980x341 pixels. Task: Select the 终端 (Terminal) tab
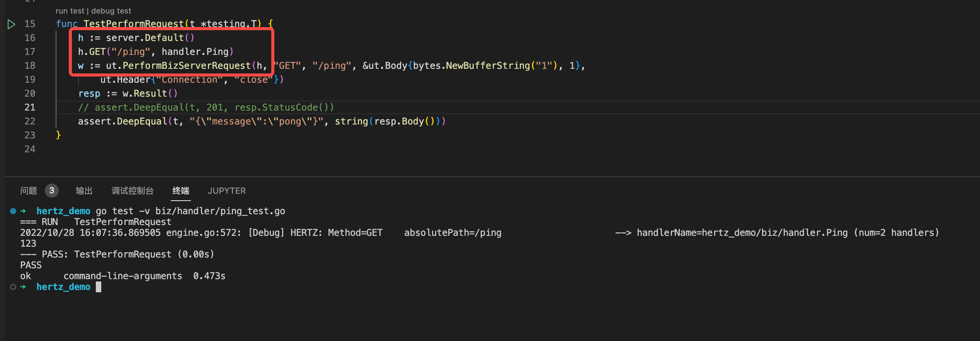pyautogui.click(x=181, y=191)
